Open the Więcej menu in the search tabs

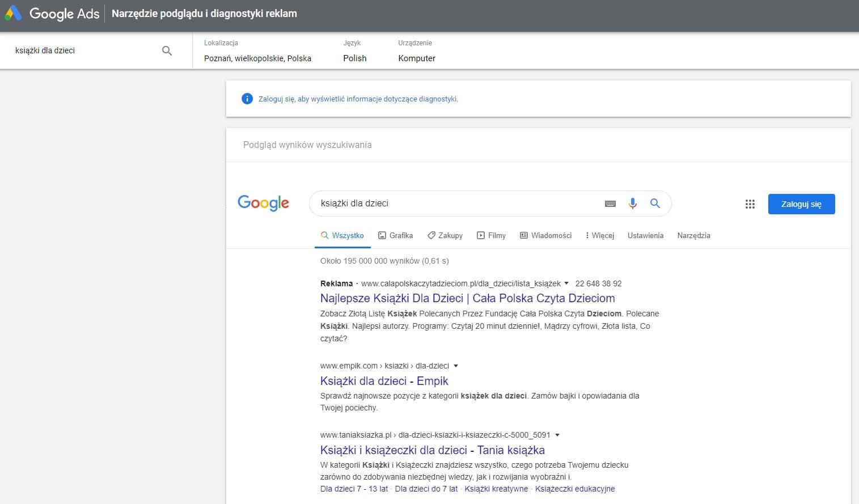pyautogui.click(x=600, y=235)
